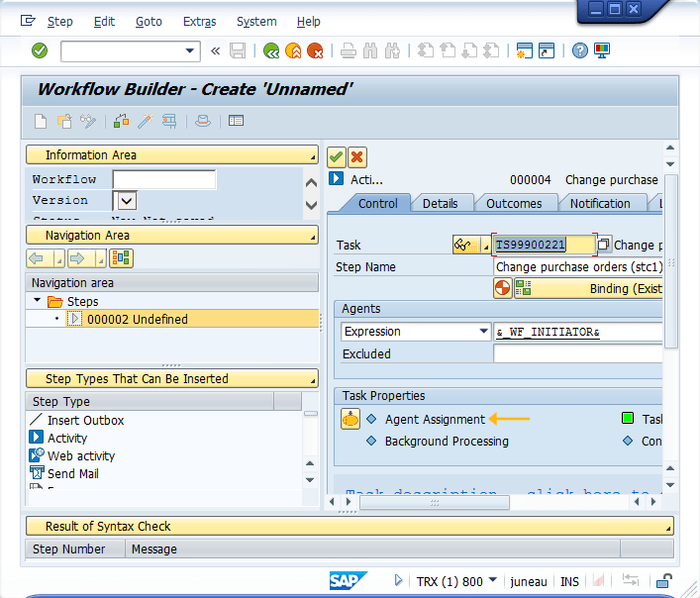The height and width of the screenshot is (598, 700).
Task: Select Insert Outbox step type
Action: [x=85, y=421]
